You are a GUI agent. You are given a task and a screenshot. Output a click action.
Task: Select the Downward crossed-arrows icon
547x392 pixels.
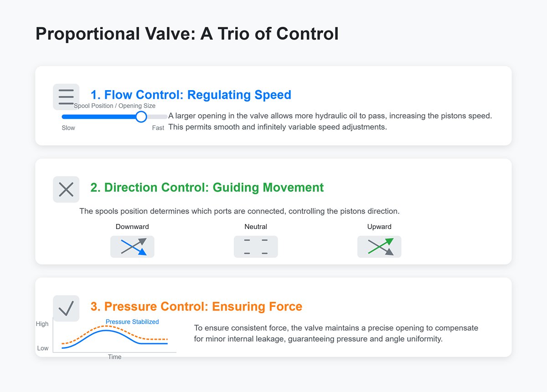coord(132,247)
